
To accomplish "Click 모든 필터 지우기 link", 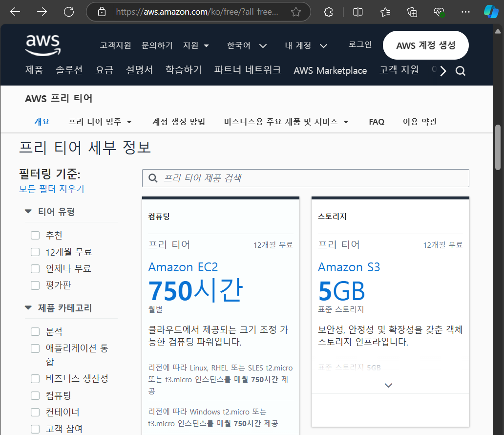I will pos(51,189).
